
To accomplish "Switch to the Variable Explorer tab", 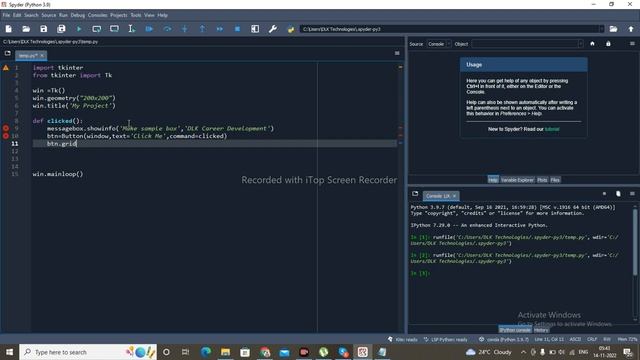I will click(x=517, y=180).
